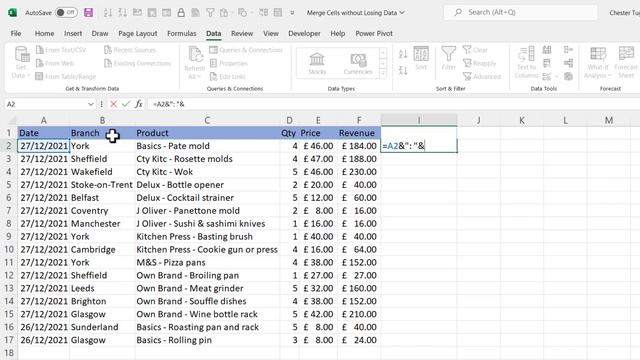Click Forecast Sheet
Viewport: 640px width, 360px height.
tap(626, 62)
